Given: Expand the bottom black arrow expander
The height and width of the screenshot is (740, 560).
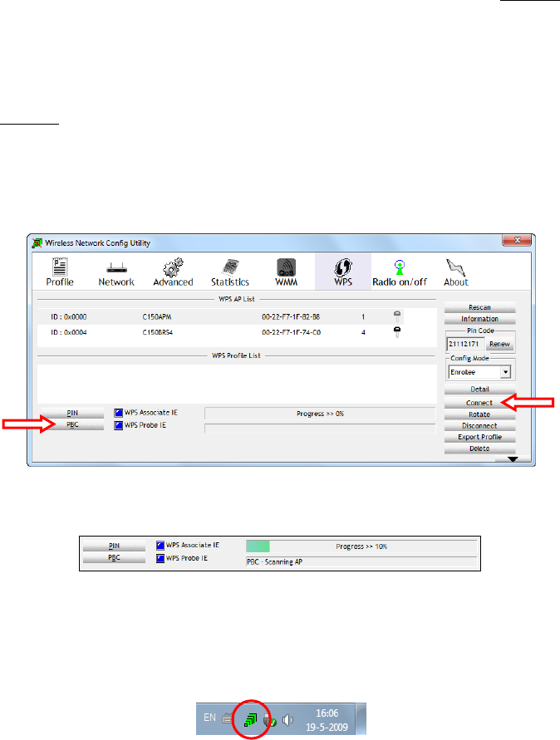Looking at the screenshot, I should point(513,458).
